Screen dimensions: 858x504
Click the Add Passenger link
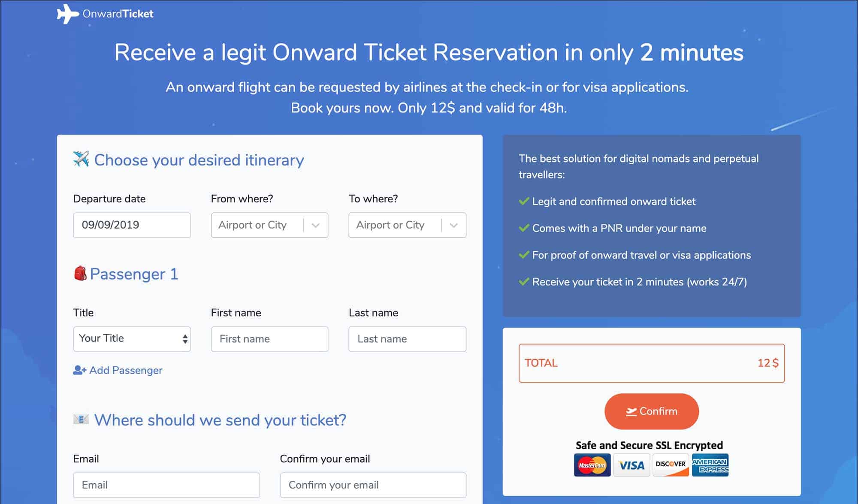pyautogui.click(x=118, y=370)
